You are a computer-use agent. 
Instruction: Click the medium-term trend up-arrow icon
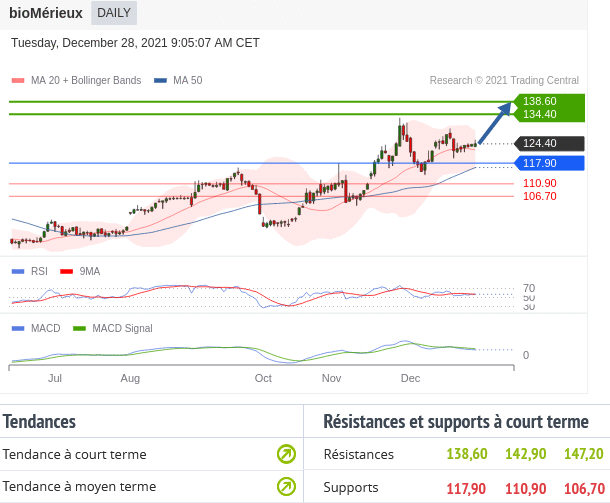coord(286,486)
